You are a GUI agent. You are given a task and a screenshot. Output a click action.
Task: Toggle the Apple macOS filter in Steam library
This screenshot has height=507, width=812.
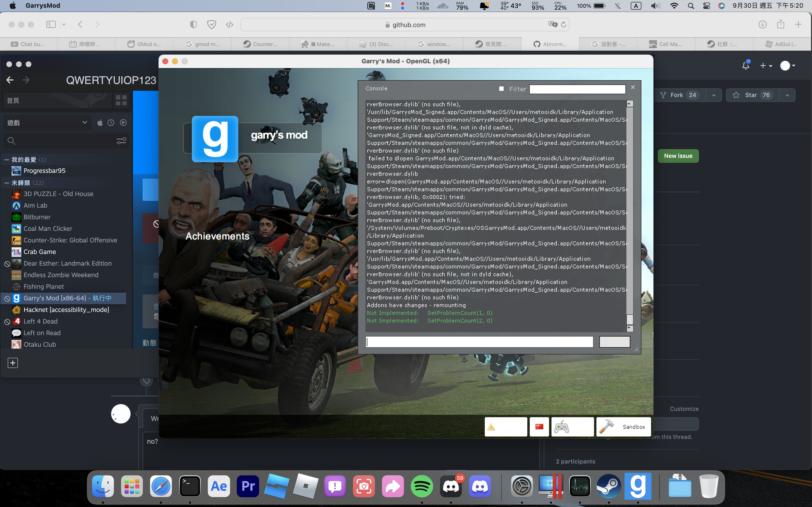[x=100, y=123]
